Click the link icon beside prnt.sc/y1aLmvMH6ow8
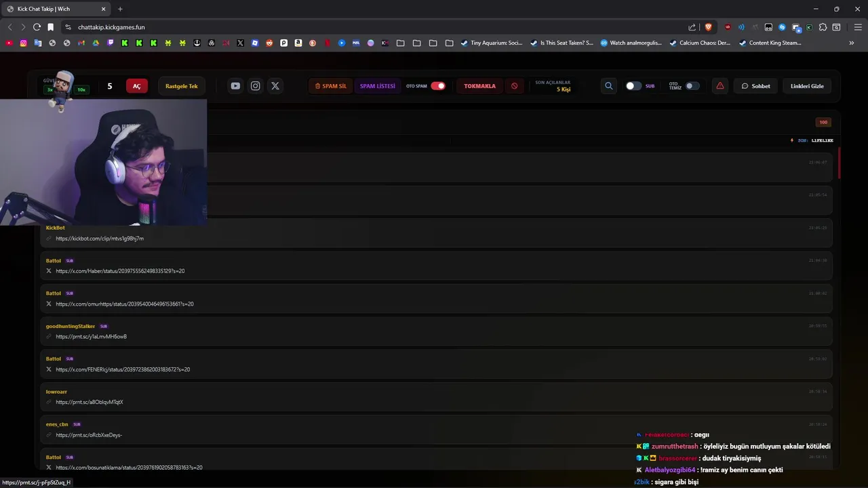The width and height of the screenshot is (868, 488). (x=49, y=337)
